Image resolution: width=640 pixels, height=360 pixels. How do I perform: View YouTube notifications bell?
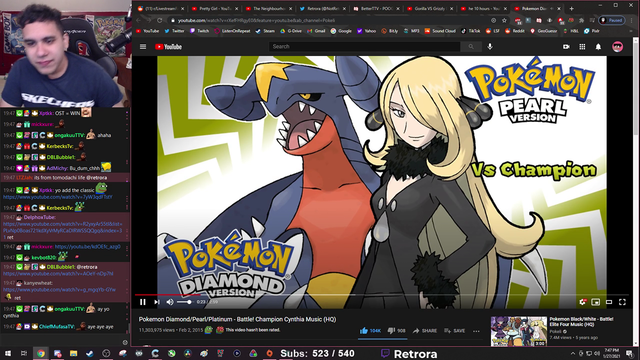tap(598, 47)
